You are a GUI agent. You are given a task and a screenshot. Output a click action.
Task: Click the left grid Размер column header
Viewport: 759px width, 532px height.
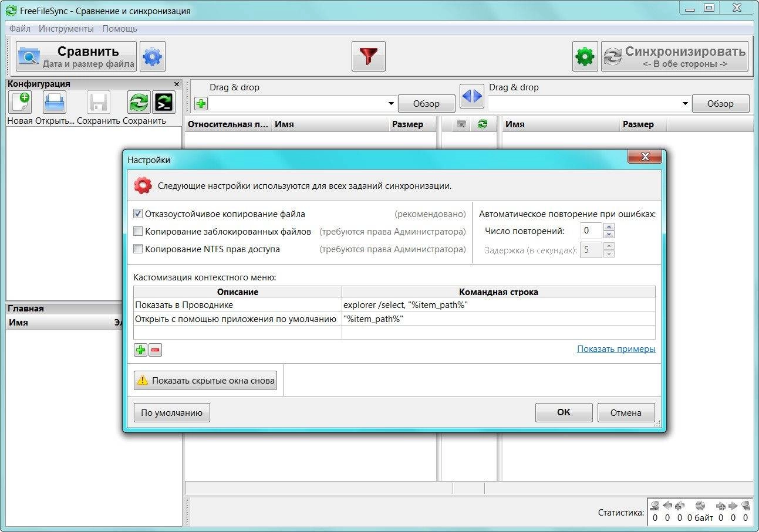(413, 124)
